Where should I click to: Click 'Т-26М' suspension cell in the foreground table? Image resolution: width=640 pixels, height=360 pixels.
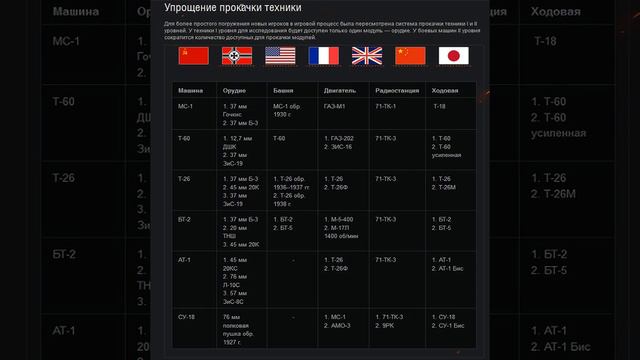click(444, 187)
